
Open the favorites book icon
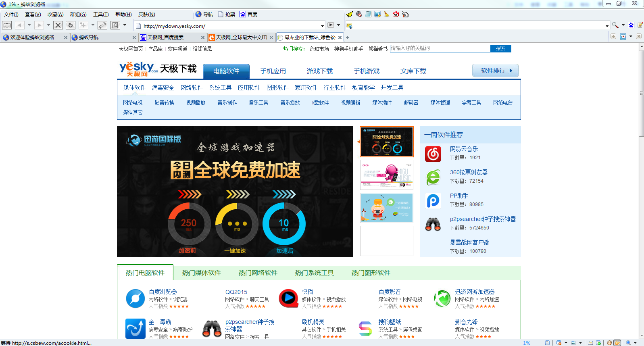coord(7,25)
